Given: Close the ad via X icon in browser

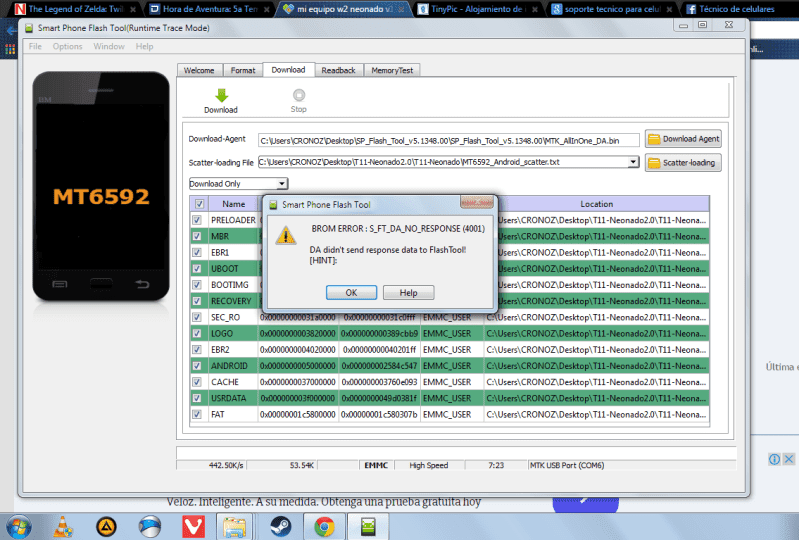Looking at the screenshot, I should (789, 459).
